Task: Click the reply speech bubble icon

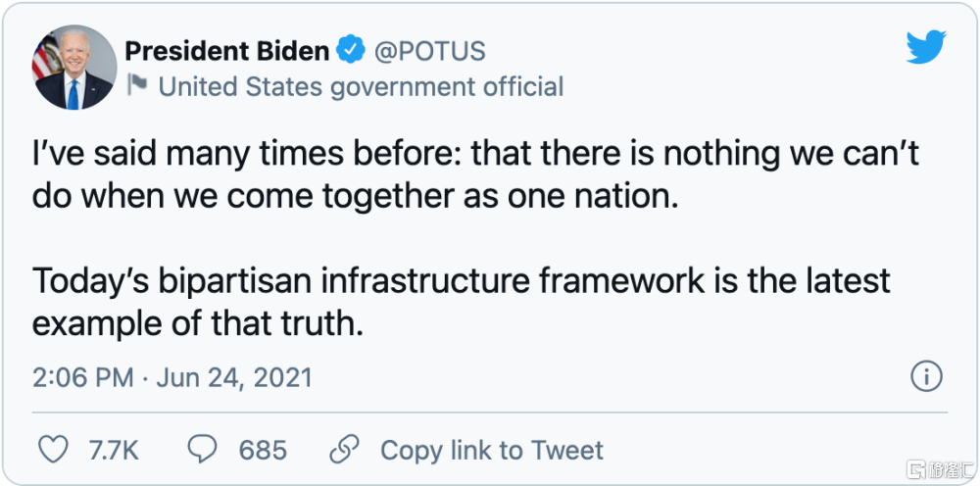Action: pos(202,450)
